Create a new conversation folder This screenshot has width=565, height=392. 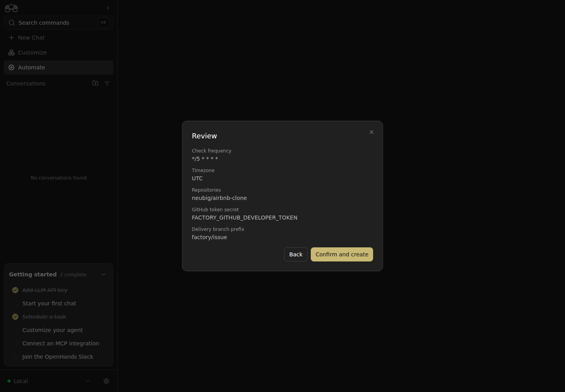pyautogui.click(x=95, y=83)
